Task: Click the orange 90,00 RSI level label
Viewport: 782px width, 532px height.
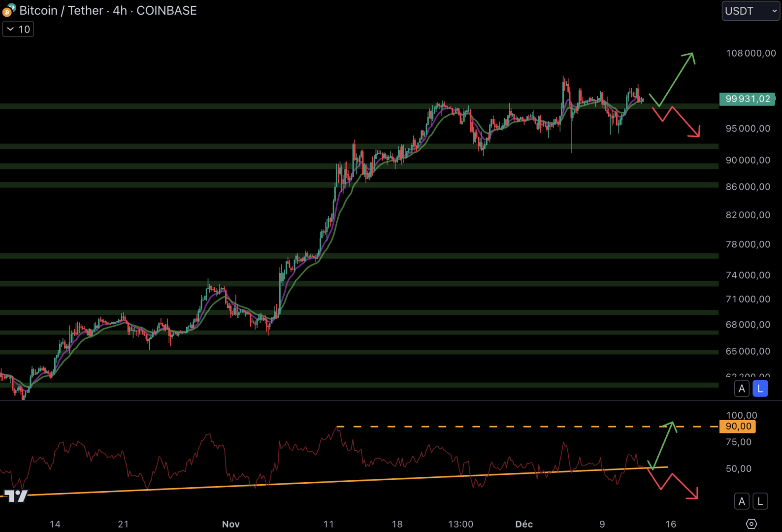Action: pyautogui.click(x=738, y=427)
